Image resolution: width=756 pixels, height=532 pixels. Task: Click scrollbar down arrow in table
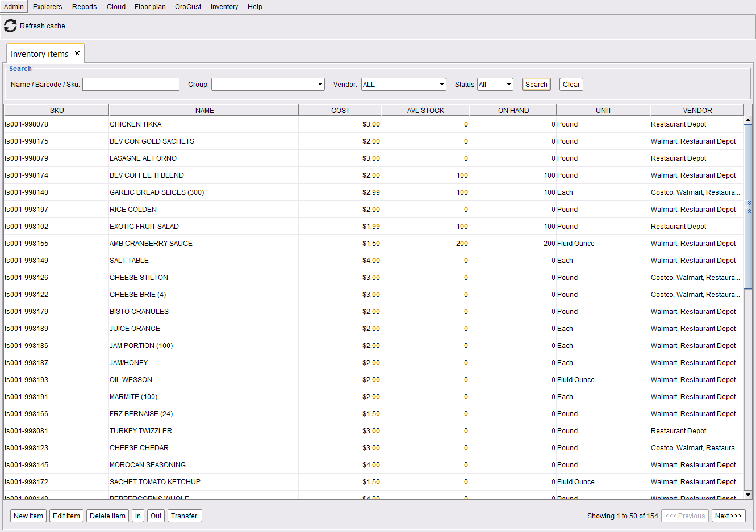[x=748, y=495]
